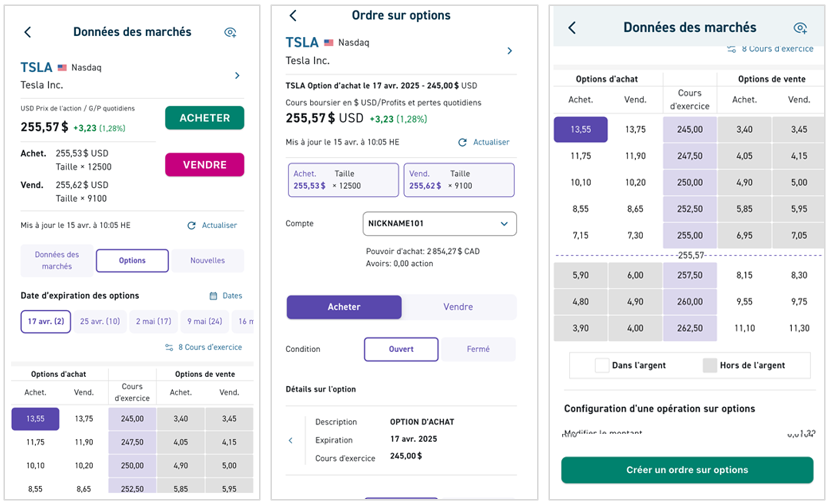Open 8 Cours d'exercice on right screen
Screen dimensions: 829x503
(x=770, y=49)
